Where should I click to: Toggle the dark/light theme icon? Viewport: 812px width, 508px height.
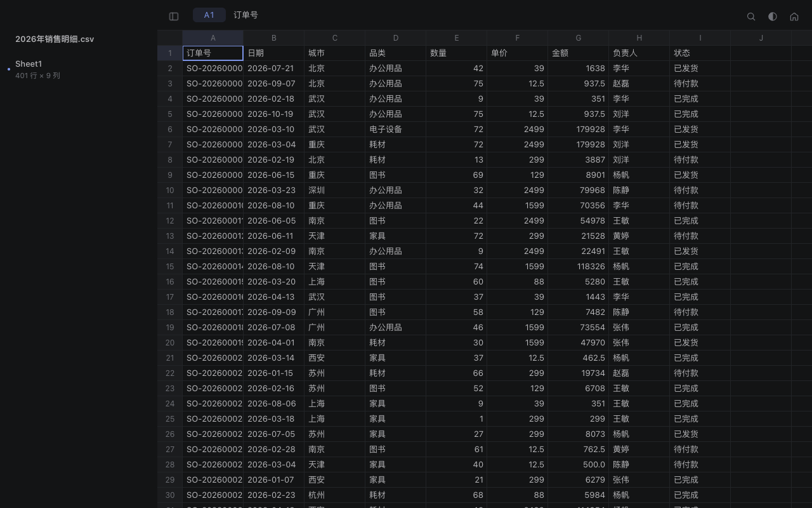click(x=773, y=17)
